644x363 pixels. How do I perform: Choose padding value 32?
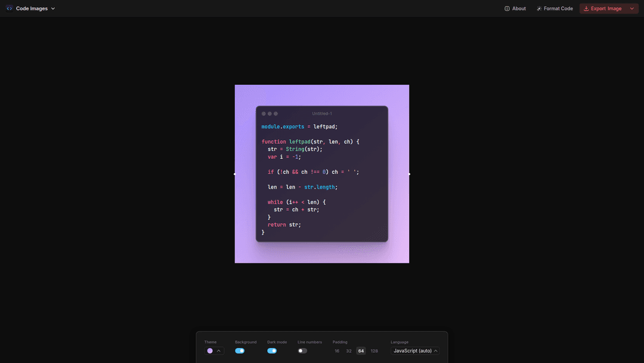[x=349, y=351]
